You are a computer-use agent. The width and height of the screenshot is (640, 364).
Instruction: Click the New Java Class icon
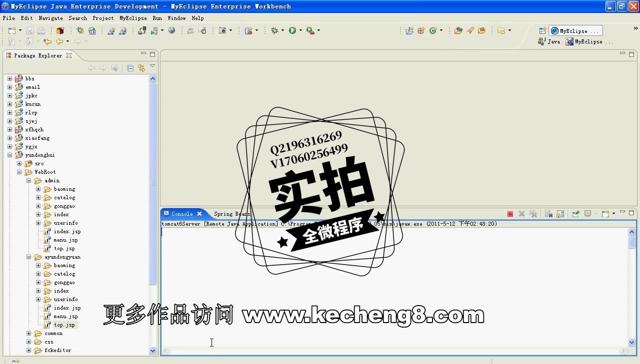tap(433, 30)
